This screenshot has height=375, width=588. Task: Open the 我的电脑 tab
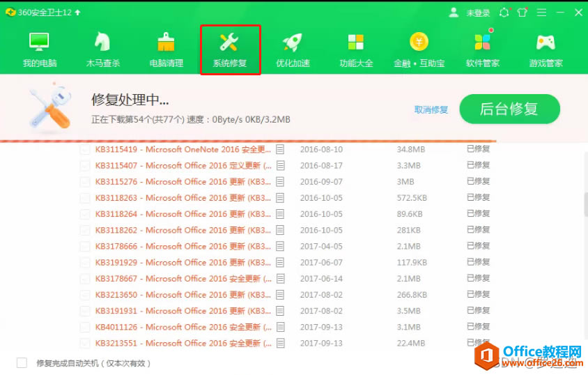pyautogui.click(x=40, y=50)
